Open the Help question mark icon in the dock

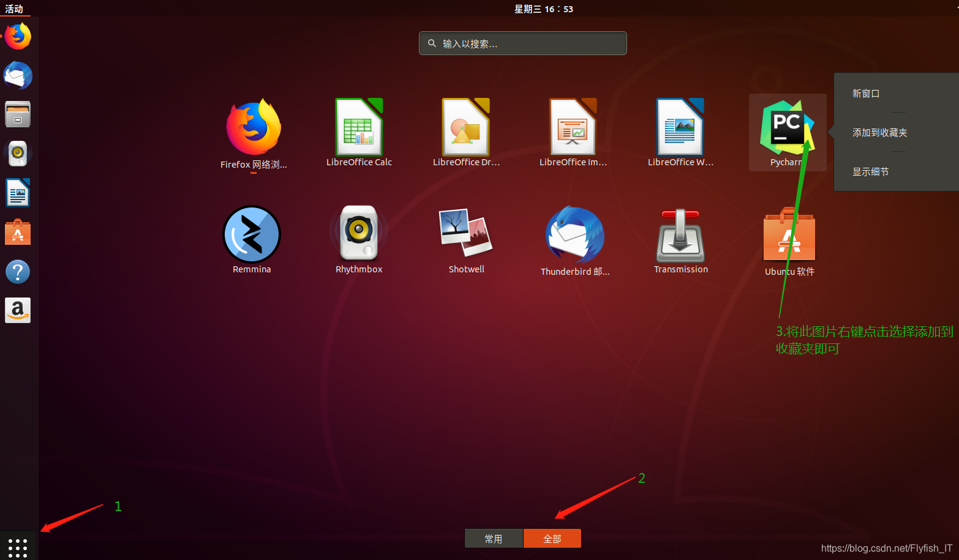point(18,272)
